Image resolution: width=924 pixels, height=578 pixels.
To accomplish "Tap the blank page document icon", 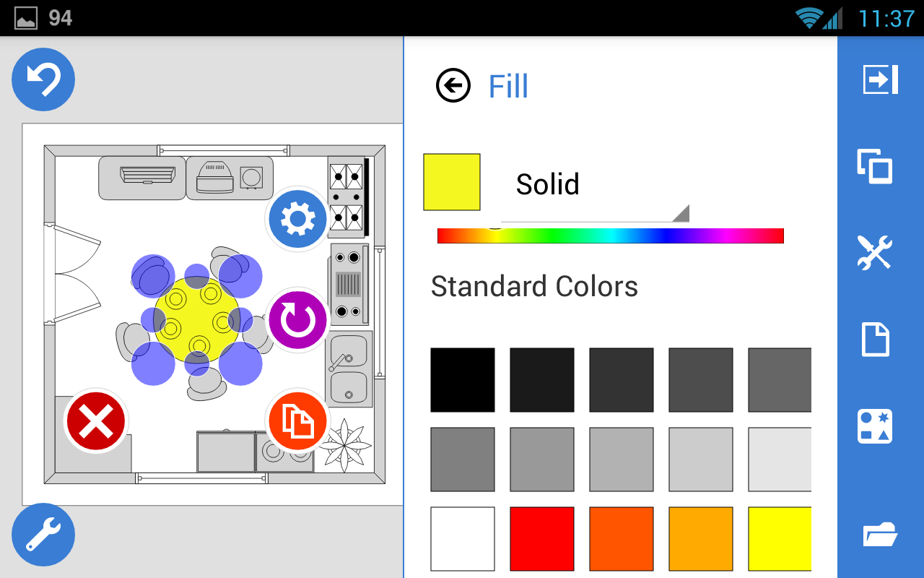I will click(876, 340).
